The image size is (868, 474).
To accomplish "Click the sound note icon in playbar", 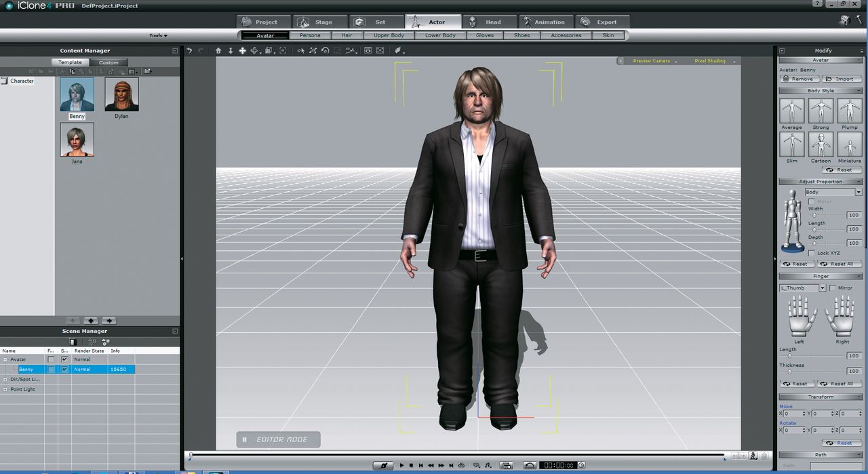I will [488, 465].
